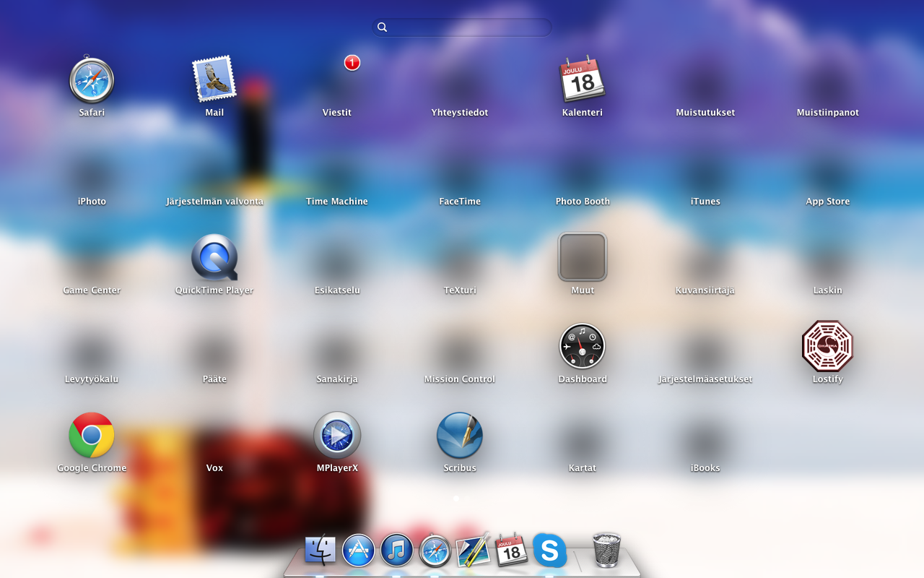Launch QuickTime Player

tap(214, 257)
